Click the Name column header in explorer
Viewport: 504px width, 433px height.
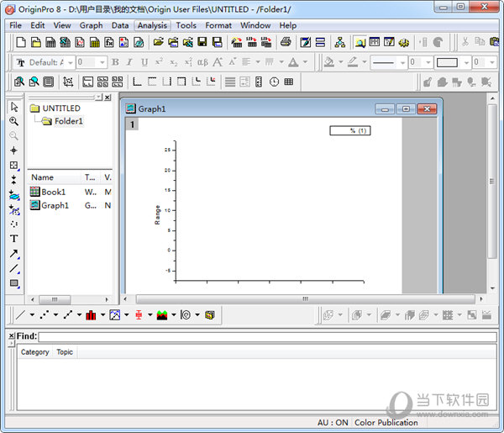point(54,177)
